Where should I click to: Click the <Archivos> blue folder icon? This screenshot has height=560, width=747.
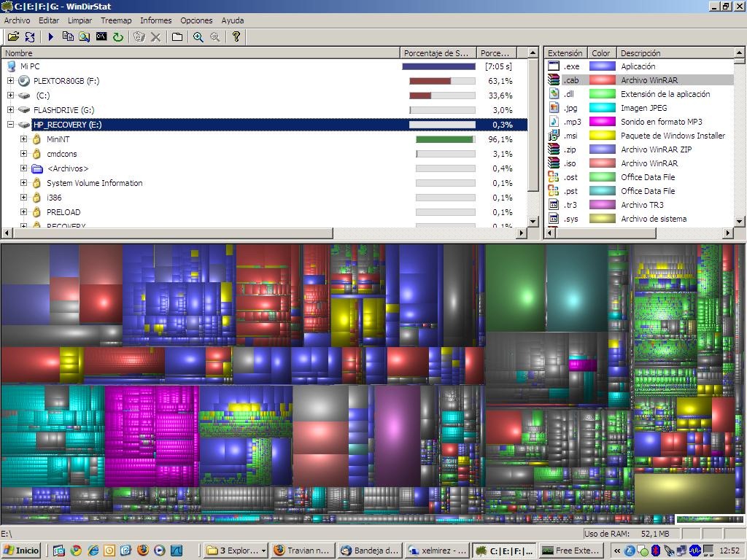37,168
